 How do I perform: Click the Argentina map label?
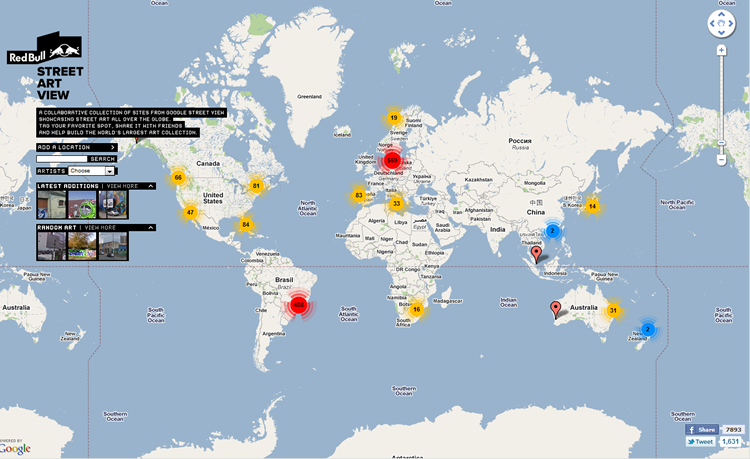(x=274, y=334)
